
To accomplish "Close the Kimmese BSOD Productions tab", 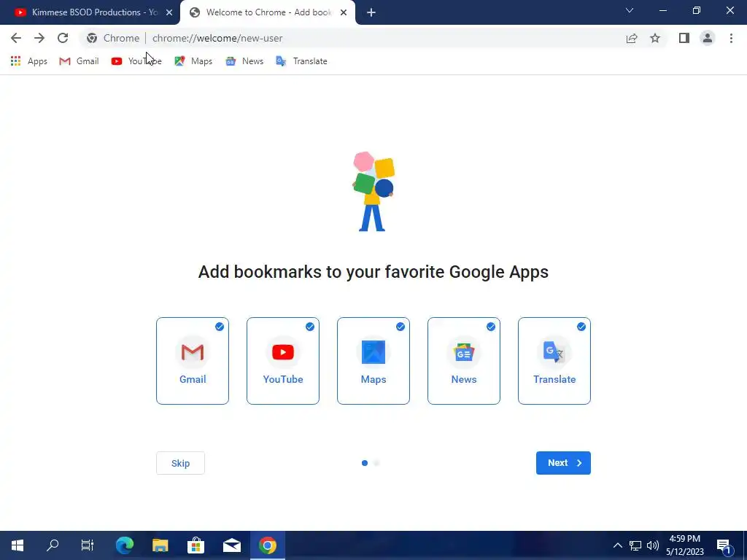I will (169, 12).
